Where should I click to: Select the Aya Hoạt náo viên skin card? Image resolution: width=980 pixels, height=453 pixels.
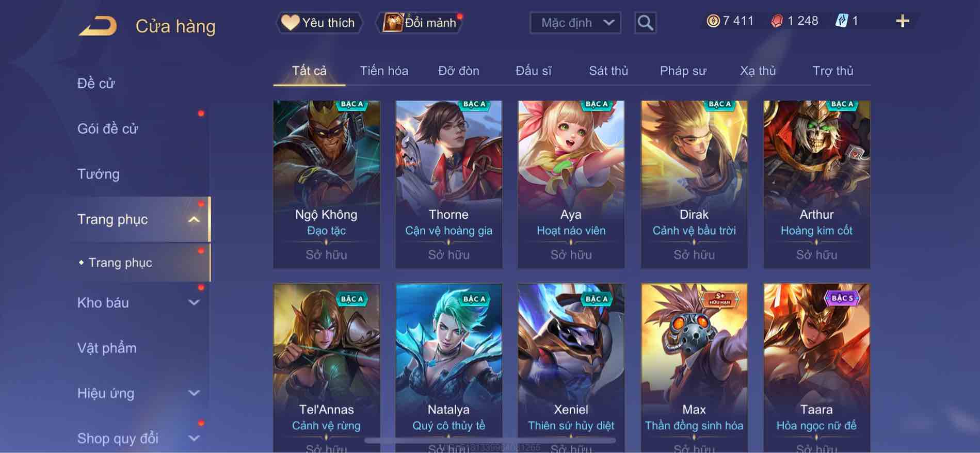(x=571, y=184)
